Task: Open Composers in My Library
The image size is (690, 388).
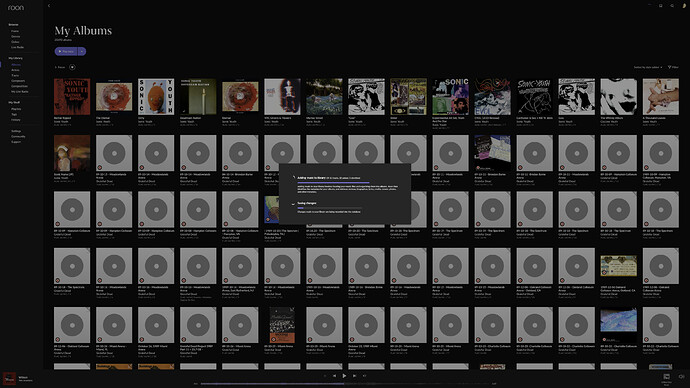Action: (x=18, y=81)
